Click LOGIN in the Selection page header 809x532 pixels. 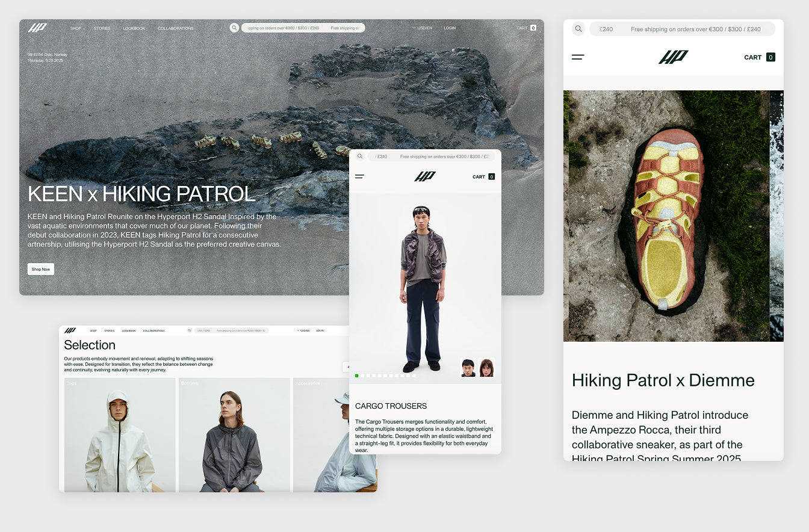pyautogui.click(x=320, y=330)
